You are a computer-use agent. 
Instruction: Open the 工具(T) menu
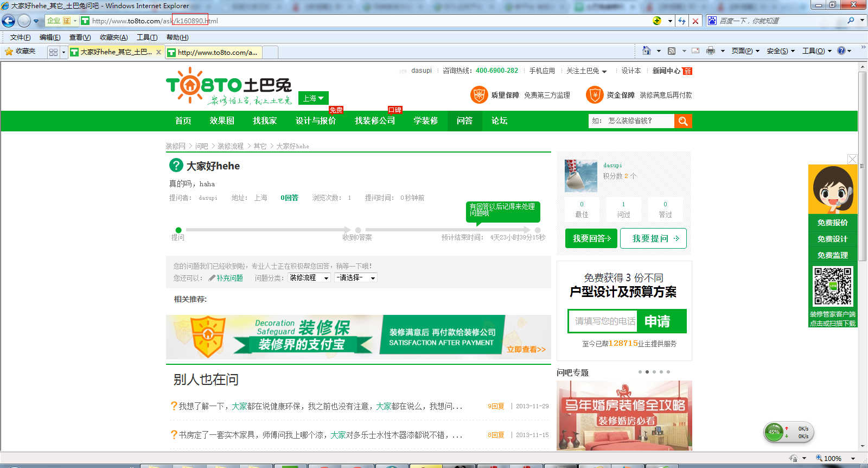(146, 37)
